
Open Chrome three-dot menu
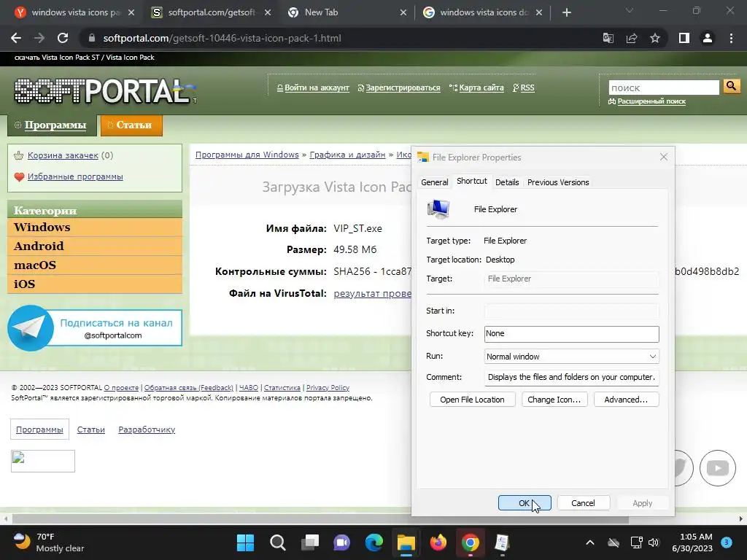click(731, 38)
